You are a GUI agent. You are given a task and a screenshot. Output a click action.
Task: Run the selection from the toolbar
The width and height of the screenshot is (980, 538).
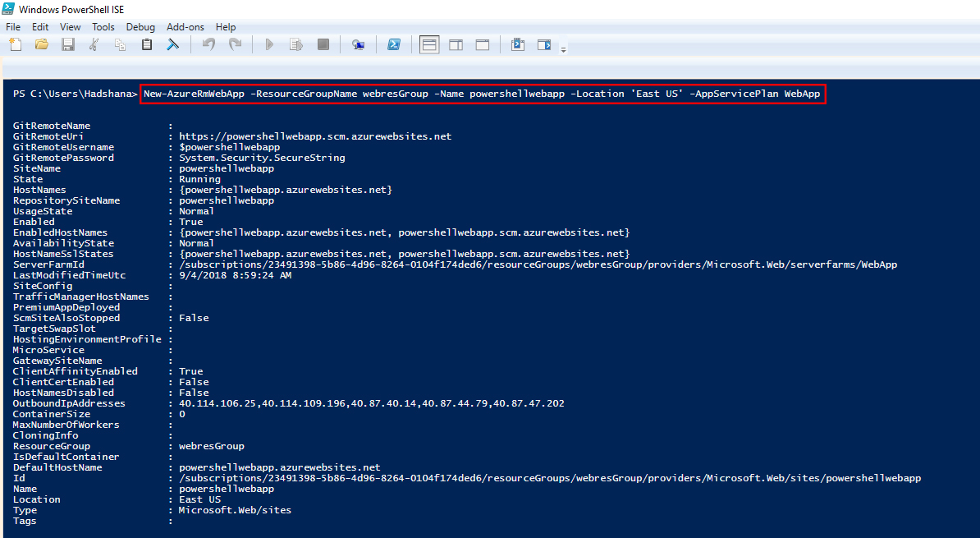tap(296, 44)
